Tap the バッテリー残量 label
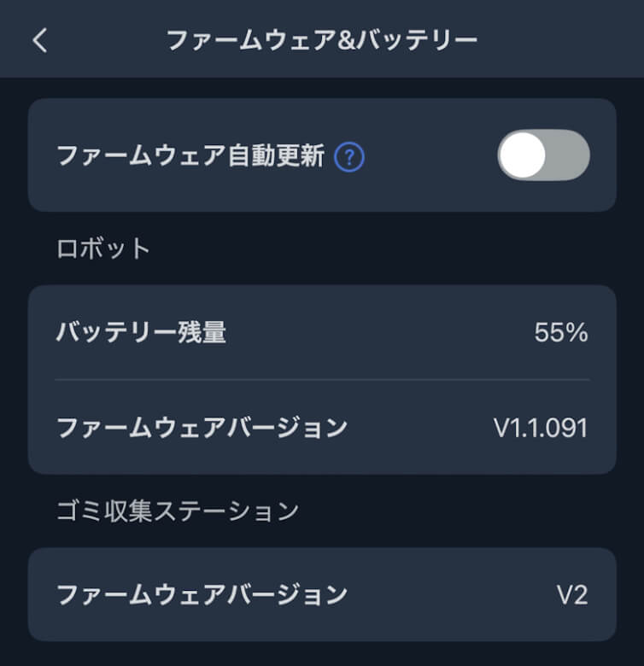 pyautogui.click(x=141, y=332)
